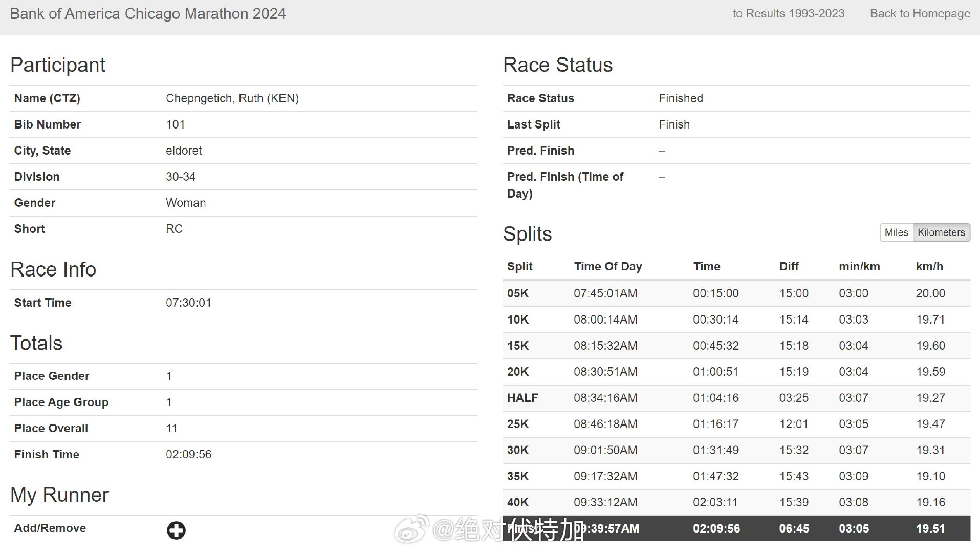
Task: Click finish row speed 19.51
Action: (930, 528)
